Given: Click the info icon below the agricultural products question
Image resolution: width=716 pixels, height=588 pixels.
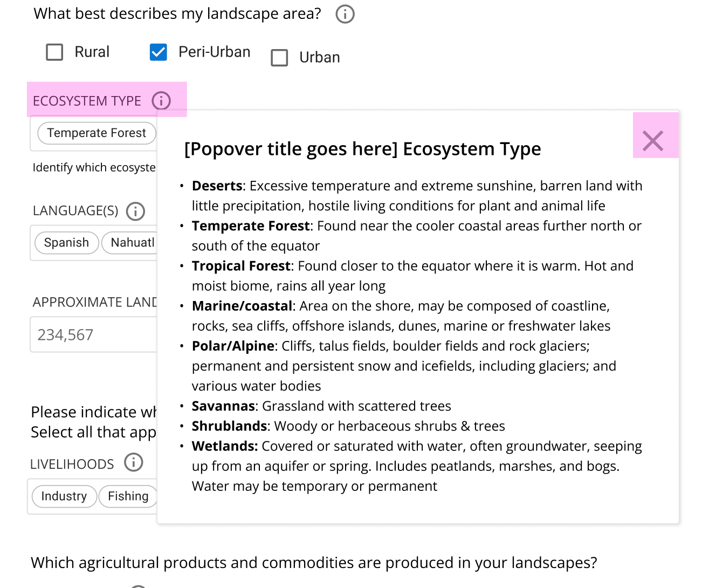Looking at the screenshot, I should pyautogui.click(x=139, y=585).
